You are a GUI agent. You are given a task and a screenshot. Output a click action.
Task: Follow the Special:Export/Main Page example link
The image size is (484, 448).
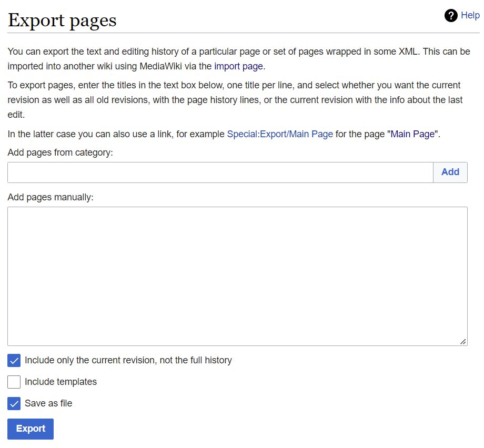click(x=280, y=134)
